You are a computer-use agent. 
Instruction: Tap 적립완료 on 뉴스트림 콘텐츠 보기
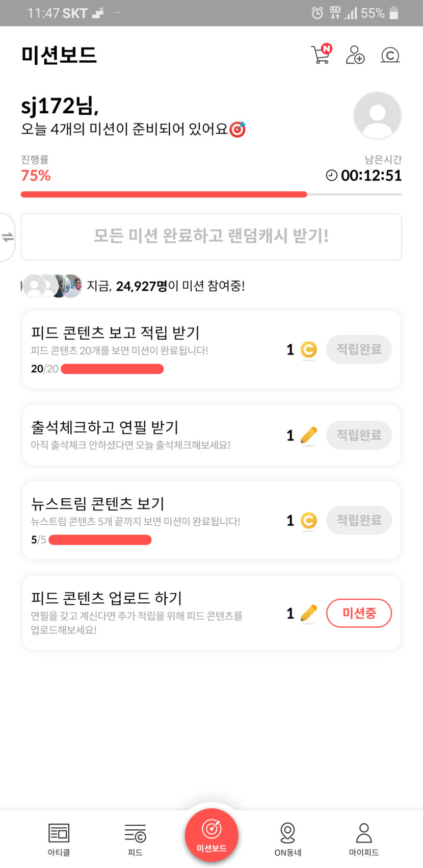click(359, 520)
